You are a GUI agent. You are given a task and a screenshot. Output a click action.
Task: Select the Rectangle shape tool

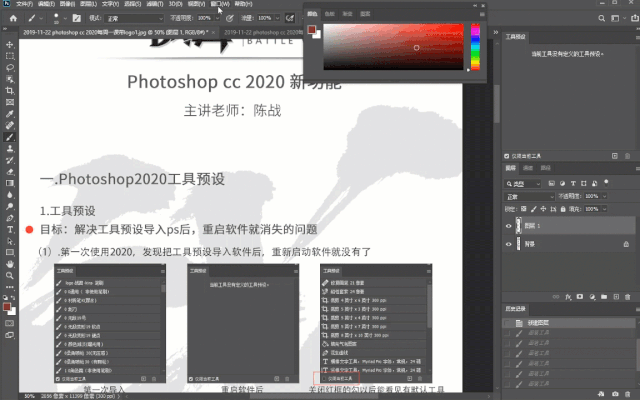(x=10, y=253)
